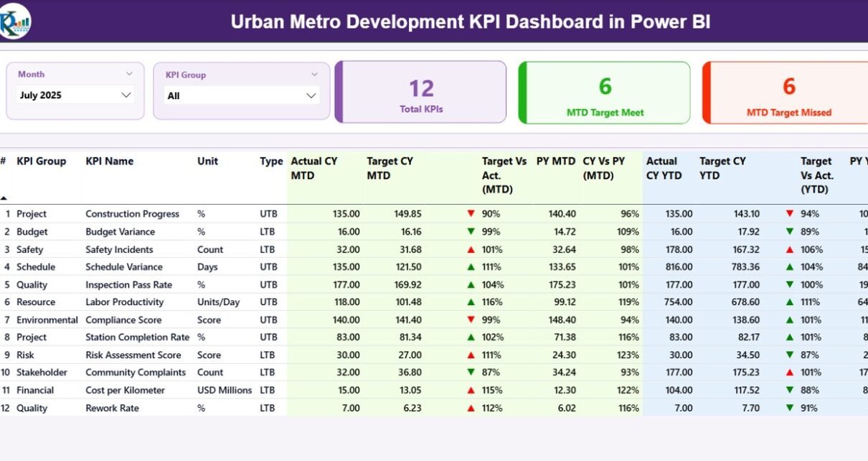Collapse the KPI Group slicer header chevron
This screenshot has width=868, height=461.
[314, 74]
